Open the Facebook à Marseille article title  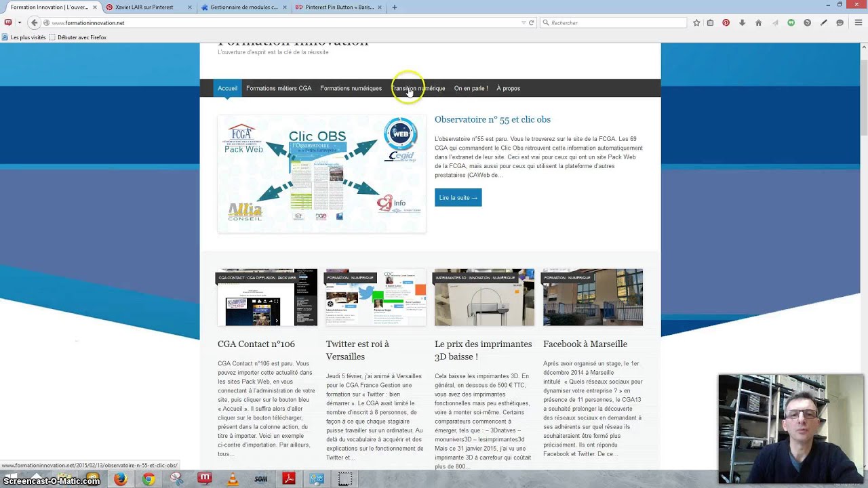pos(585,344)
